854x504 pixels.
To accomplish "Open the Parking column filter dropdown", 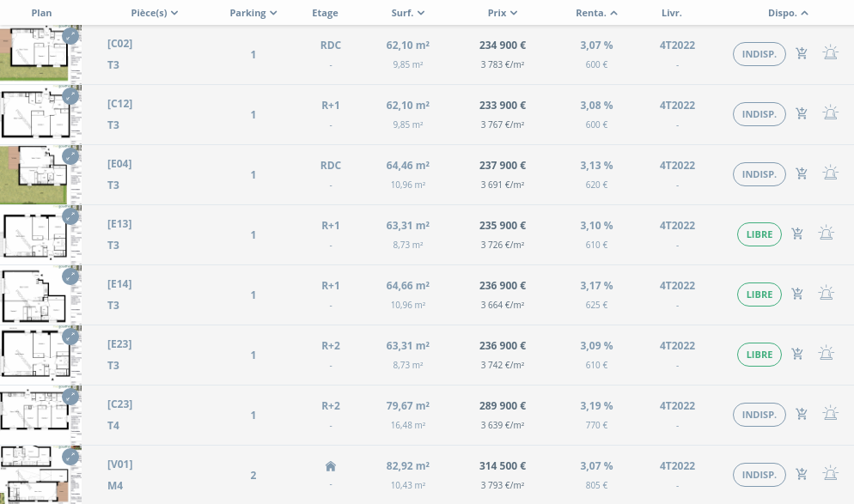I will tap(253, 13).
